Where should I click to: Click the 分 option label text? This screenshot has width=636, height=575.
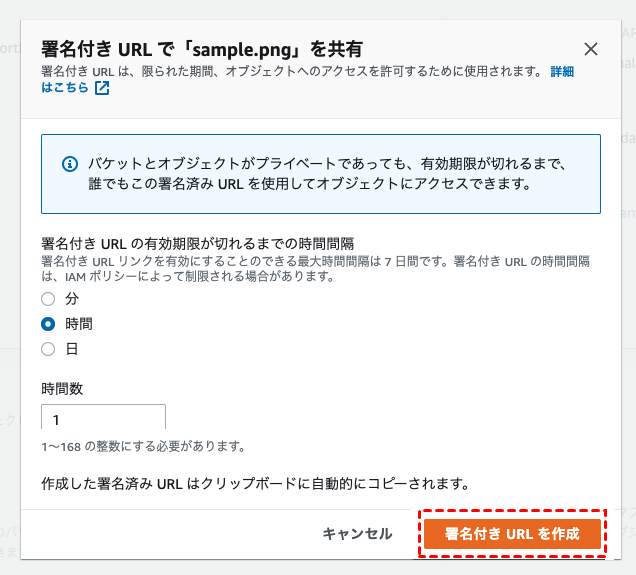(x=72, y=299)
